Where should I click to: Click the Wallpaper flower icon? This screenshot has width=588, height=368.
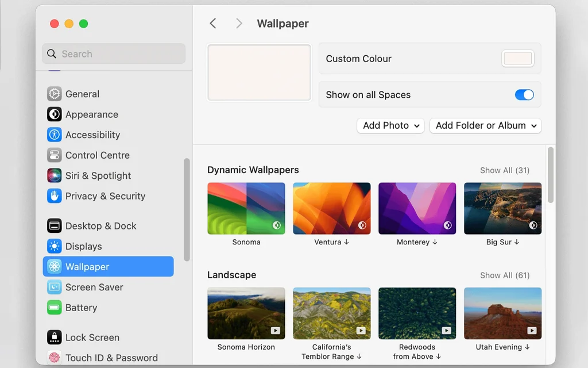point(55,266)
